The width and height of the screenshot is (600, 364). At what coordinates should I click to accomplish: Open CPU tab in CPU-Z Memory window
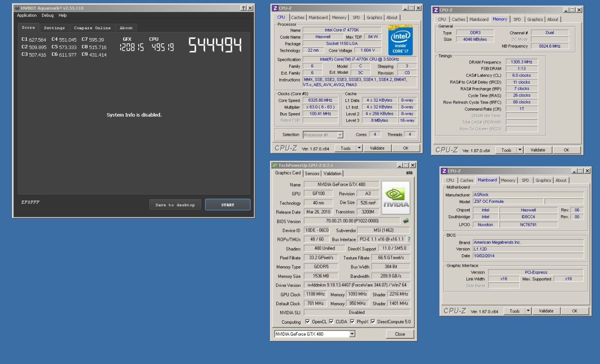(x=442, y=19)
